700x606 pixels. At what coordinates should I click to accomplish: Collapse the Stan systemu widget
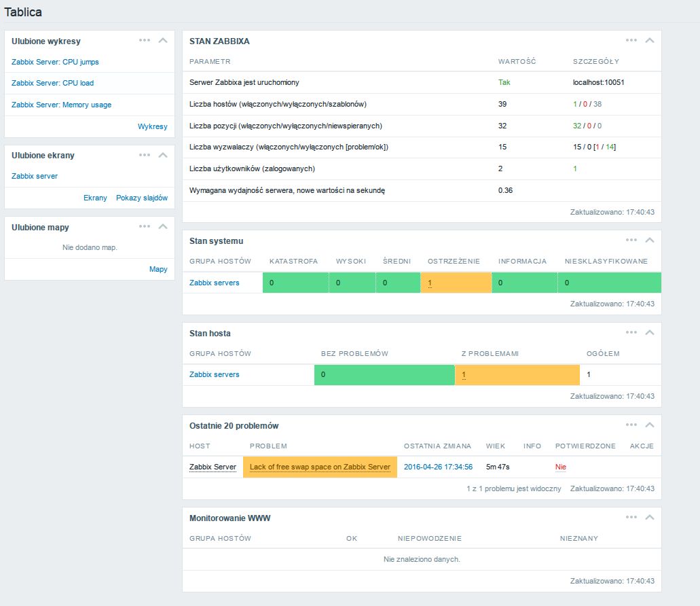click(x=650, y=240)
